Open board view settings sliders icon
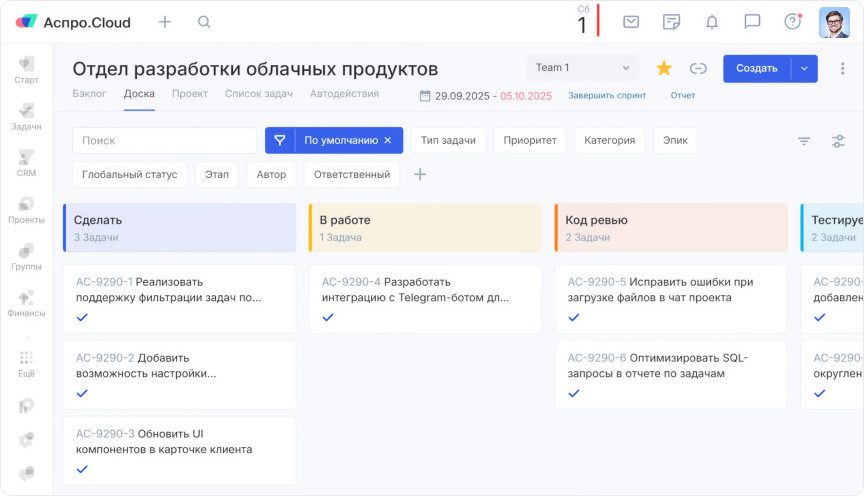Viewport: 864px width, 496px height. [x=838, y=141]
